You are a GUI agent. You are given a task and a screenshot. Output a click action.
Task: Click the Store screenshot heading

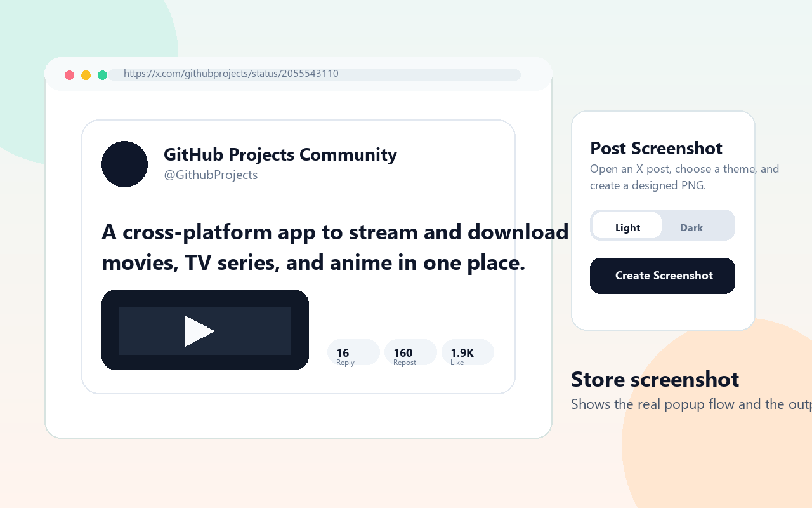655,379
